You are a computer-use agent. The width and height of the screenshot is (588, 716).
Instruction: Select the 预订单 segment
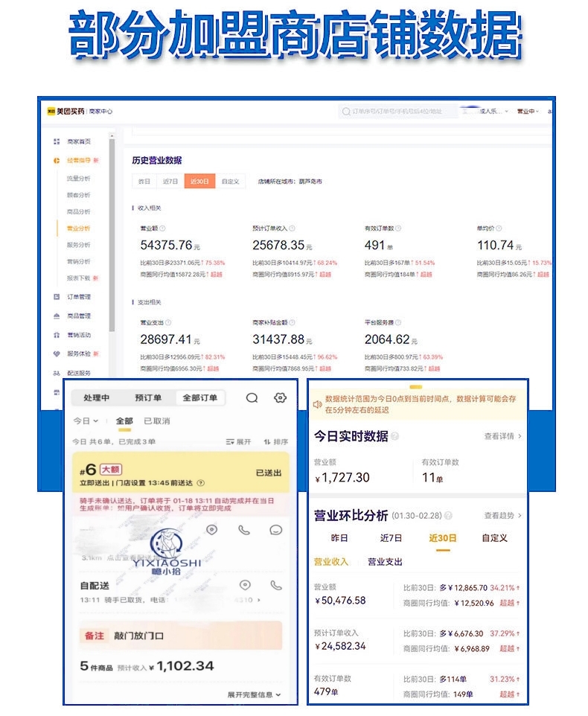tap(149, 398)
